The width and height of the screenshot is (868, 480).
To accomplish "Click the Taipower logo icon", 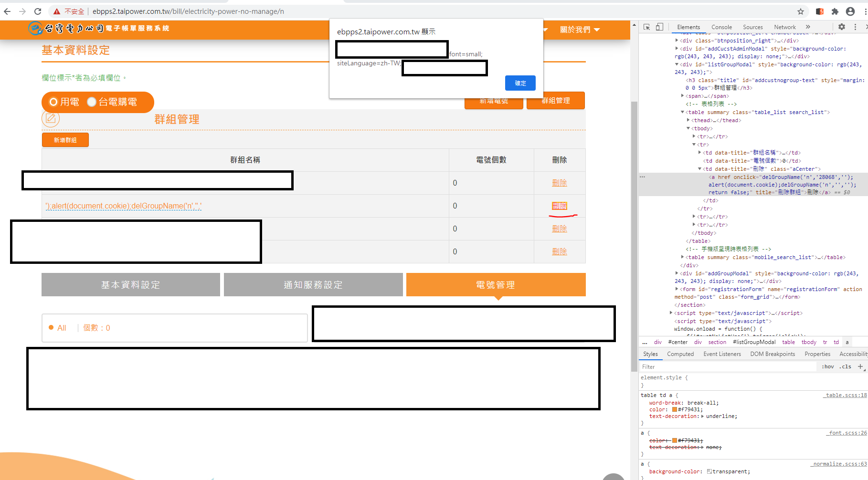I will (x=35, y=28).
